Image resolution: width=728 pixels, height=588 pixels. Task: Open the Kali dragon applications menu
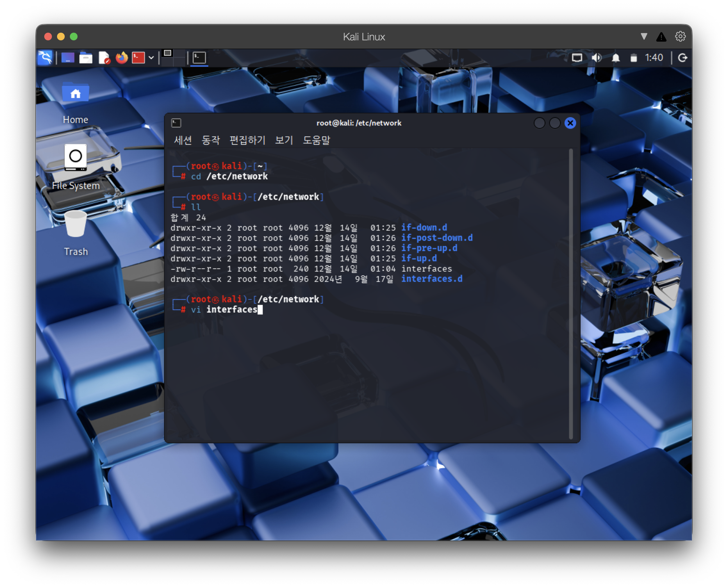(x=45, y=58)
